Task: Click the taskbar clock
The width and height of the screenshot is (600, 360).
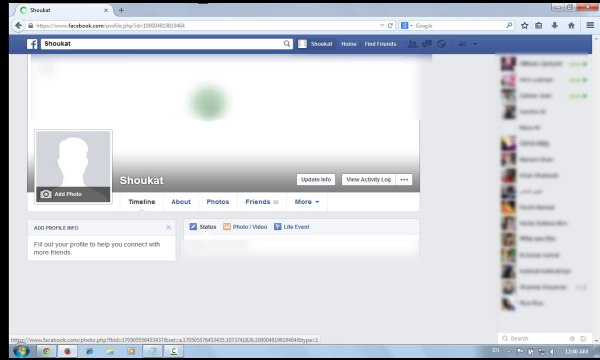Action: [576, 351]
